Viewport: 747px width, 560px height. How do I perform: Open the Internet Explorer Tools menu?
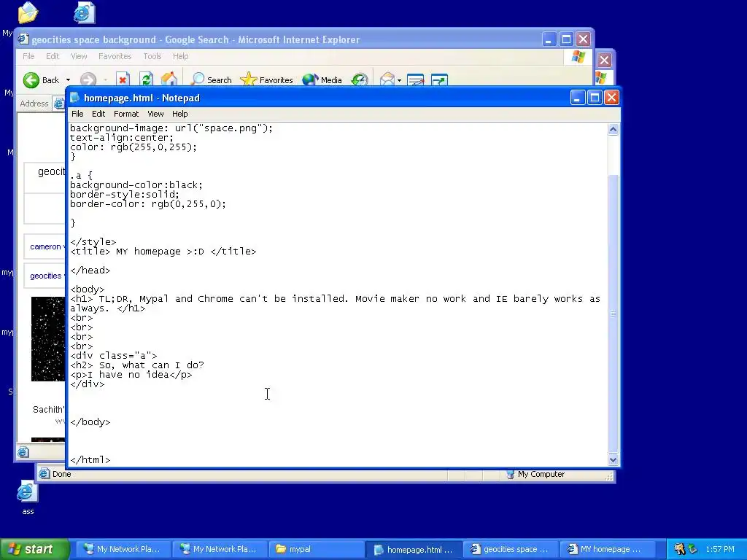click(x=152, y=56)
